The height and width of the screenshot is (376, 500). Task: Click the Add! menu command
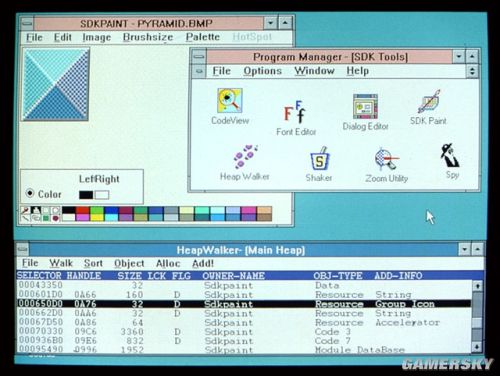(x=203, y=263)
